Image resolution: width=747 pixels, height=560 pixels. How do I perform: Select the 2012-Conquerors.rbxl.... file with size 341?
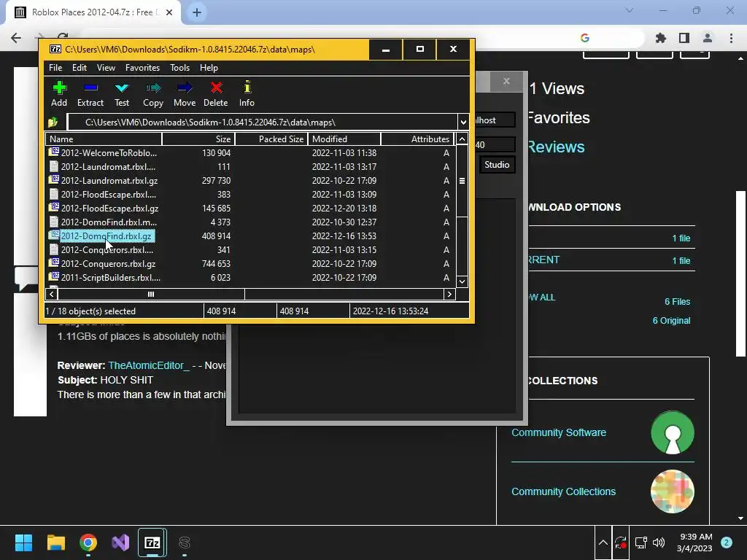click(x=250, y=249)
